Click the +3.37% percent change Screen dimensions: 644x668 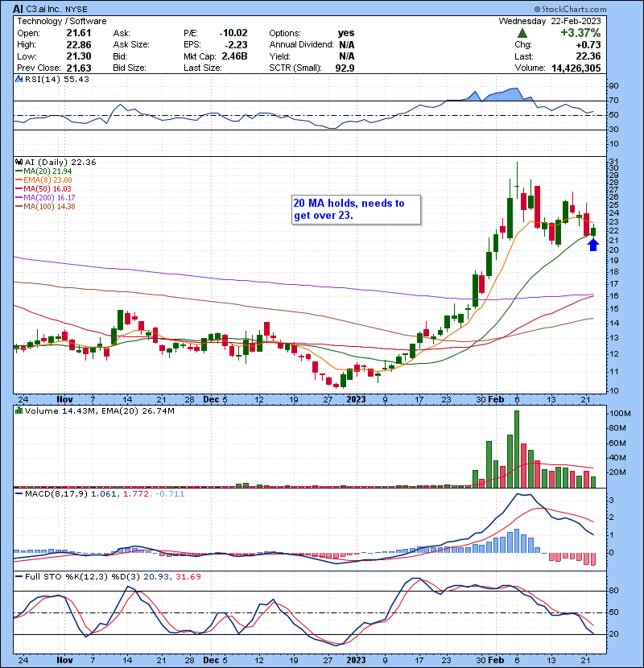(580, 33)
